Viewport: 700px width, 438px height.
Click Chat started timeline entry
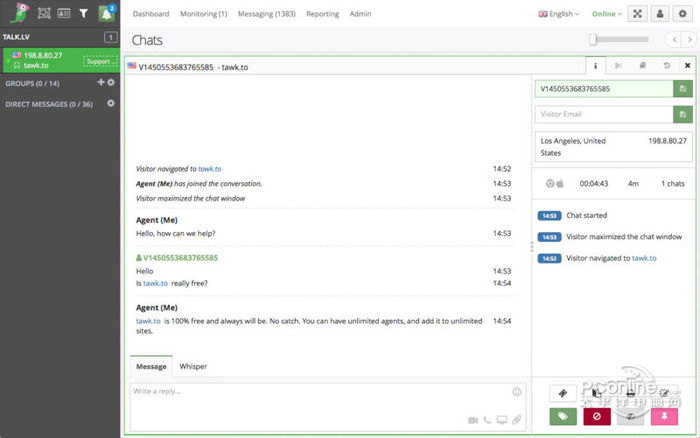click(586, 215)
